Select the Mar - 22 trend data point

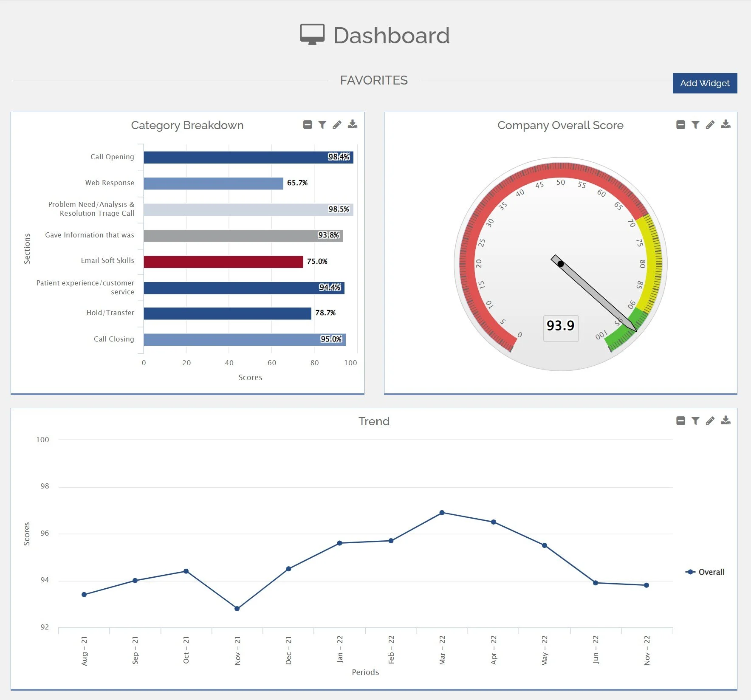(x=442, y=513)
